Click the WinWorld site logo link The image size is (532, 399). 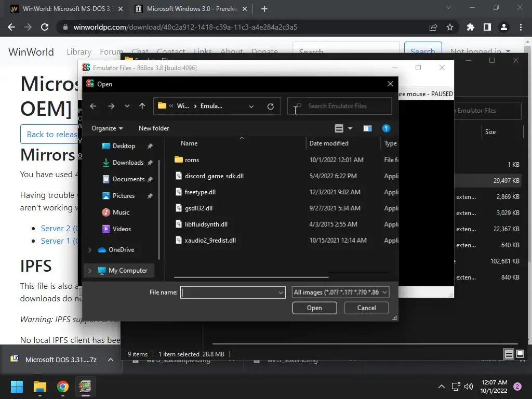click(x=31, y=52)
